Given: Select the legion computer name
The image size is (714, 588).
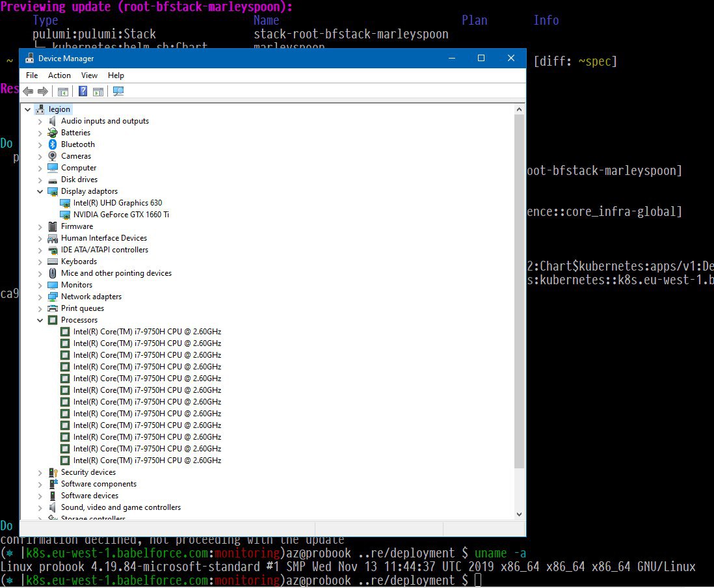Looking at the screenshot, I should coord(59,109).
